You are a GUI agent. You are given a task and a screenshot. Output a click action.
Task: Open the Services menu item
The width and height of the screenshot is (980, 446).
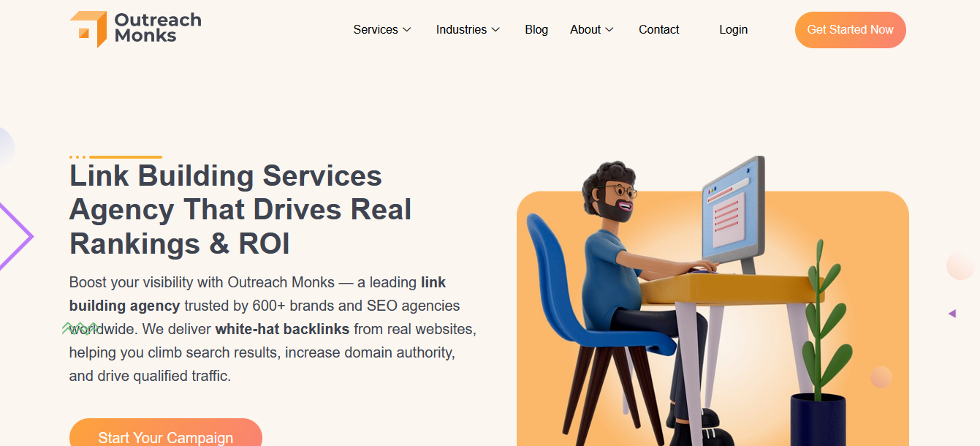pos(376,30)
